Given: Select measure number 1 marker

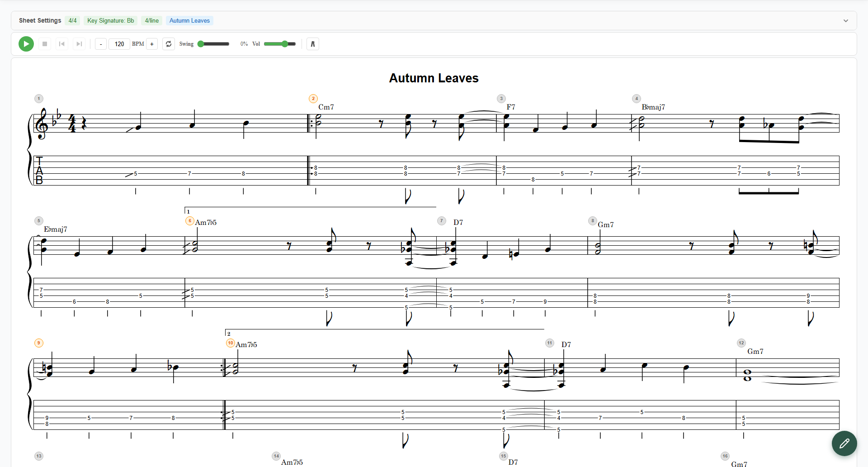Looking at the screenshot, I should click(39, 99).
